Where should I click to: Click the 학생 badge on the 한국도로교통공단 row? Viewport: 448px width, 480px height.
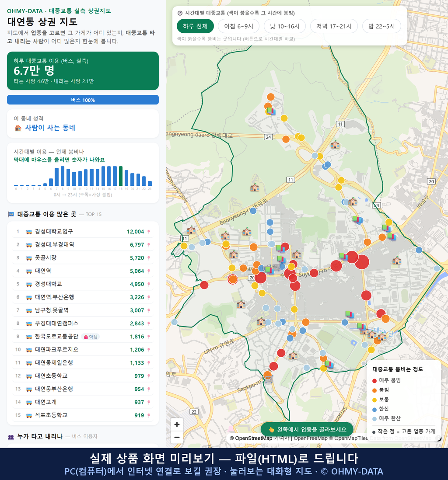coord(91,337)
